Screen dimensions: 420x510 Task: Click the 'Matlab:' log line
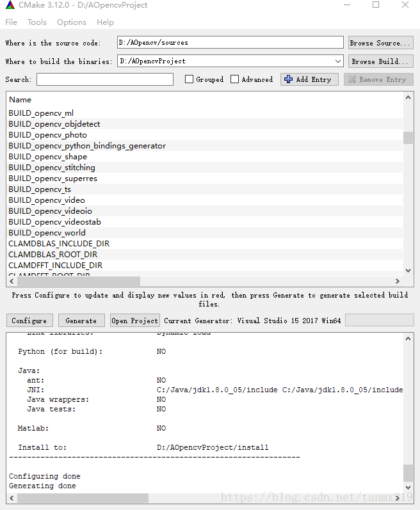pyautogui.click(x=33, y=428)
